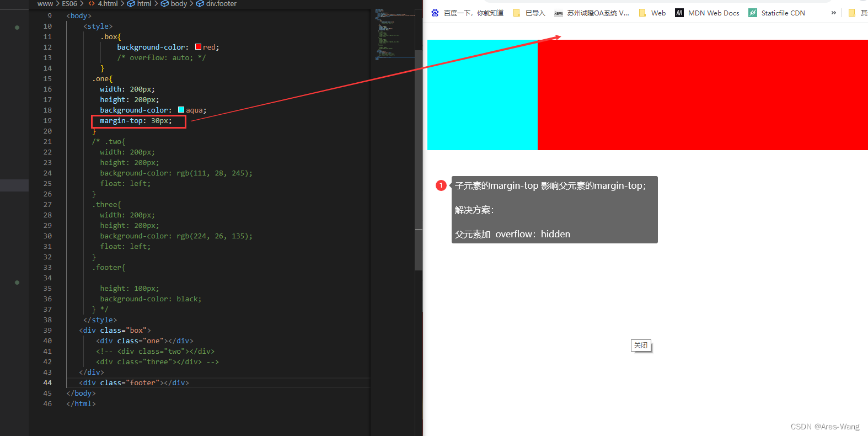The image size is (868, 436).
Task: Click the tooltip text 父元素加 overflow: hidden
Action: click(512, 234)
